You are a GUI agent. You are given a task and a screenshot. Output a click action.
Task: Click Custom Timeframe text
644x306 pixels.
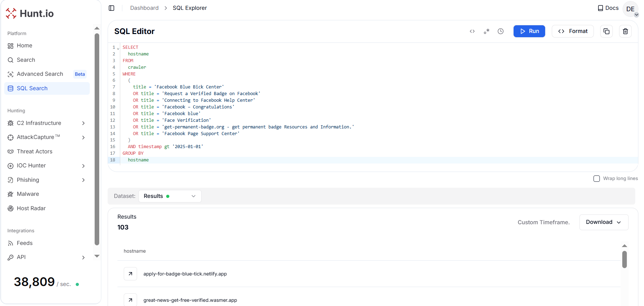pyautogui.click(x=543, y=222)
